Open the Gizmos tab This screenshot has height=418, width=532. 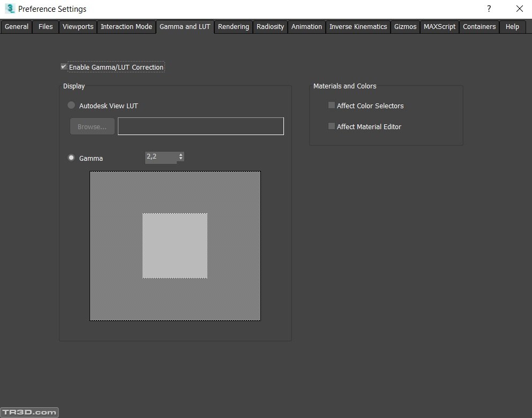pos(405,27)
